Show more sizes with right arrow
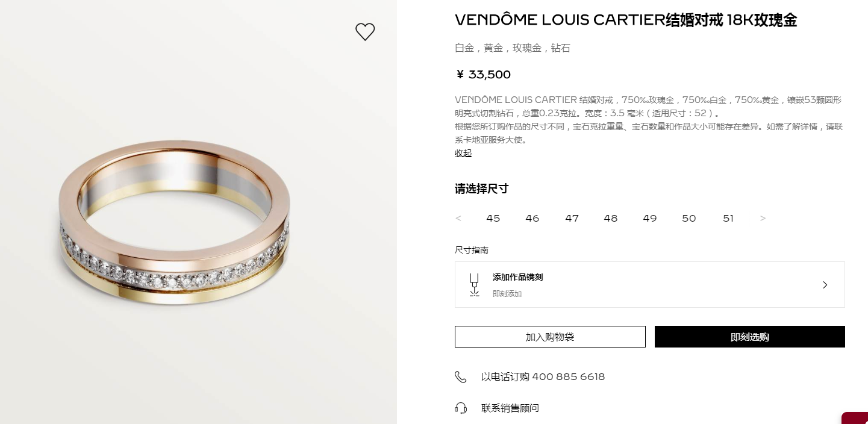868x424 pixels. (763, 218)
